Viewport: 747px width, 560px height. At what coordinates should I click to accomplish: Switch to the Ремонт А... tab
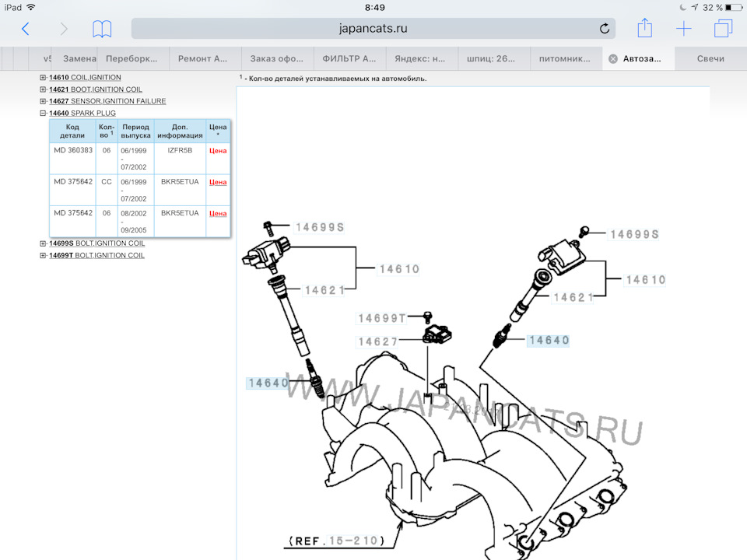point(203,59)
